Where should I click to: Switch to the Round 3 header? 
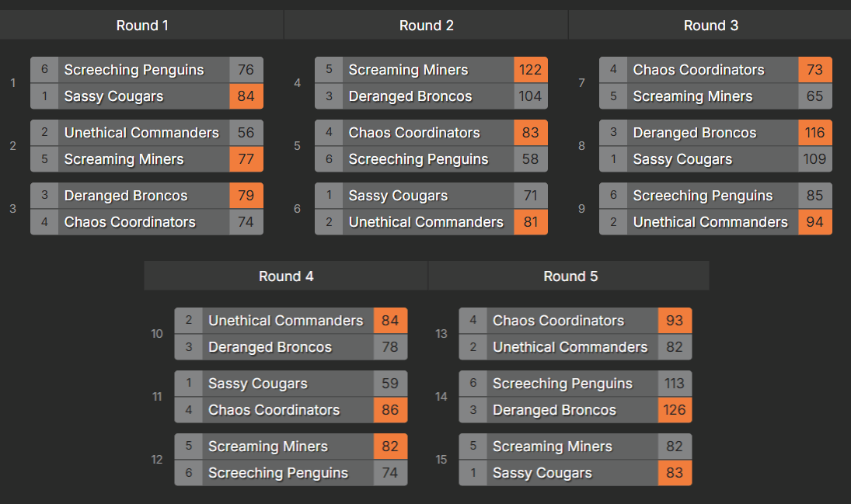[x=710, y=26]
